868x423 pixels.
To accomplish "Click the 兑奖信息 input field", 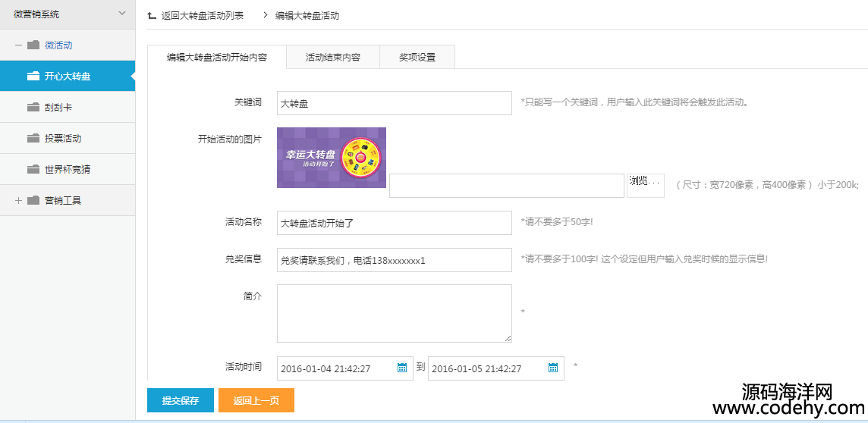I will (394, 260).
